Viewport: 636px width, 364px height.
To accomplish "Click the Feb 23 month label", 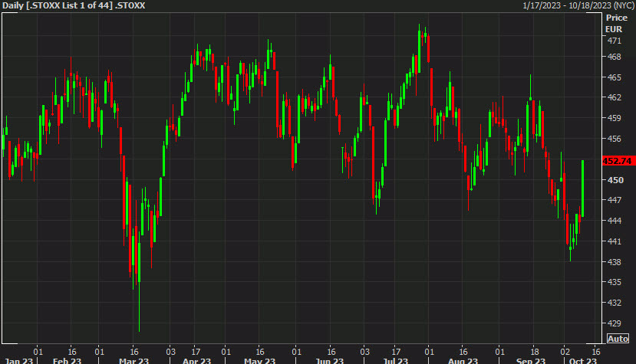I will point(67,360).
